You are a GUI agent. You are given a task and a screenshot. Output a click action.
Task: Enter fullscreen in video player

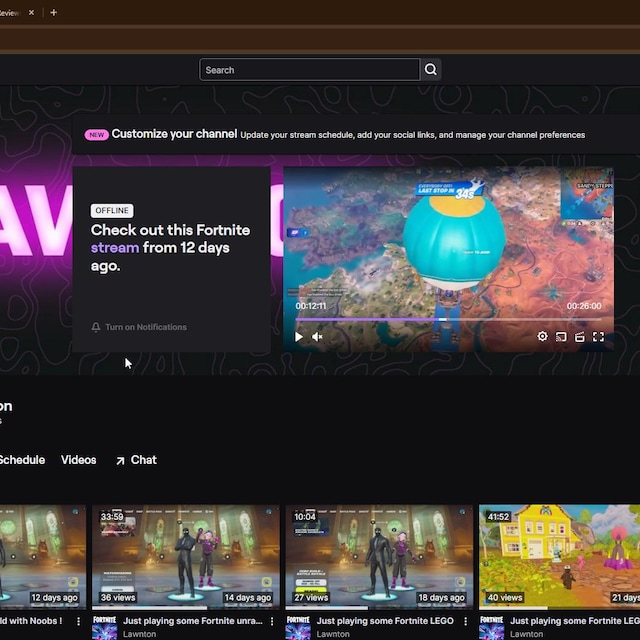click(x=598, y=337)
